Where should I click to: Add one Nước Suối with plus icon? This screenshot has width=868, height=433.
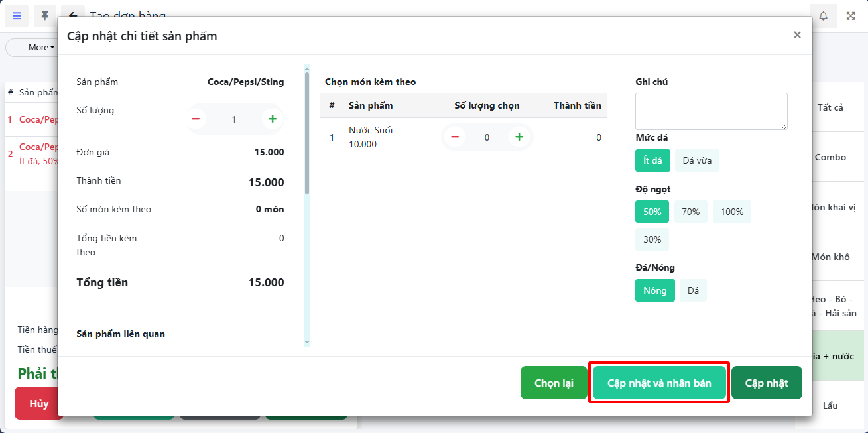coord(519,137)
